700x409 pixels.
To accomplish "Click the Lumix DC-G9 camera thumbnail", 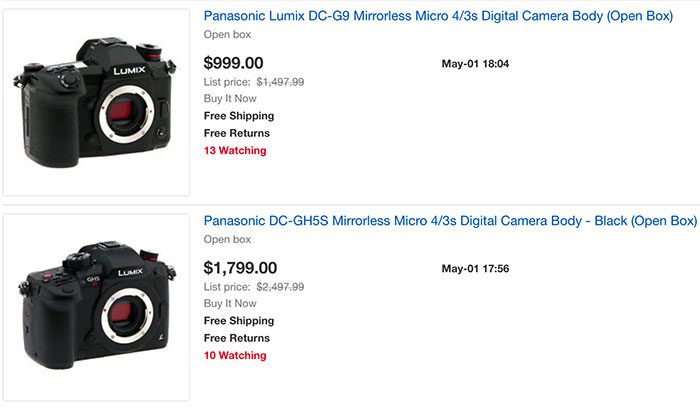I will pos(97,102).
